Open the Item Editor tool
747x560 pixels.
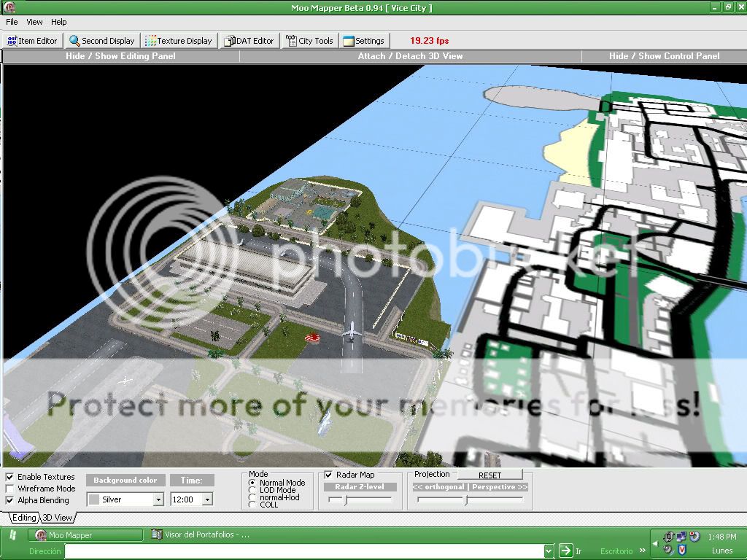click(32, 41)
